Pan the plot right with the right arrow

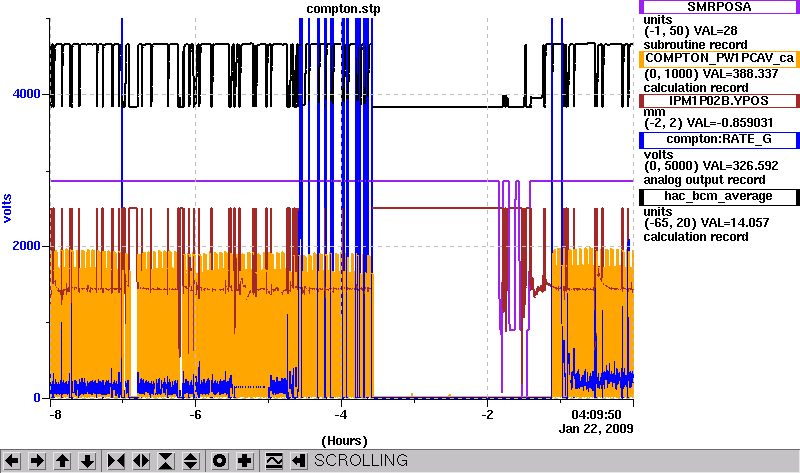tap(37, 461)
